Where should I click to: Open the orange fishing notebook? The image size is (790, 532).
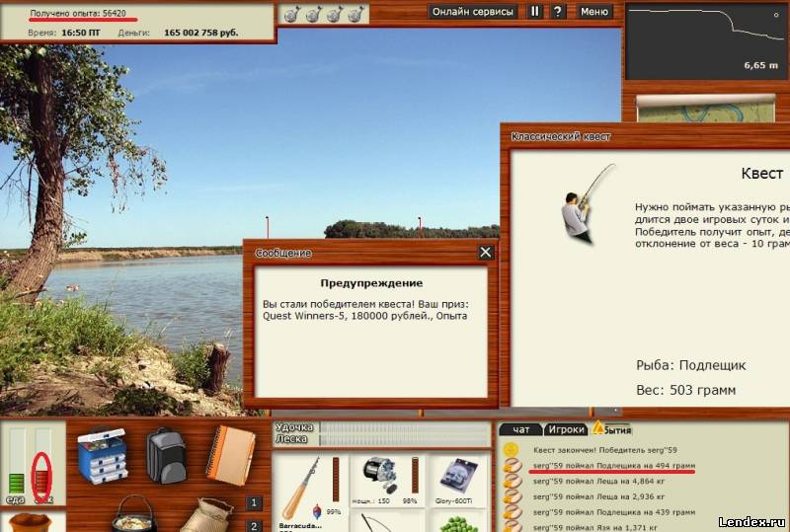pos(231,455)
